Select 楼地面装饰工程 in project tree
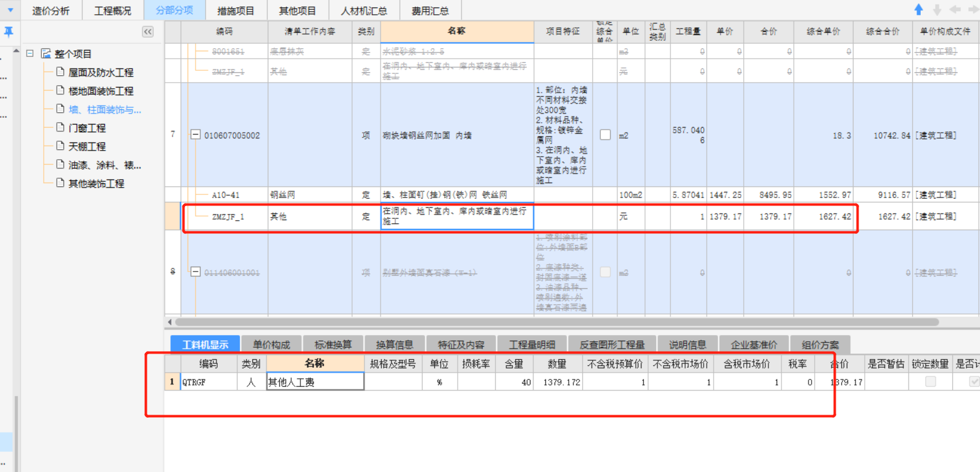The height and width of the screenshot is (472, 980). point(101,91)
